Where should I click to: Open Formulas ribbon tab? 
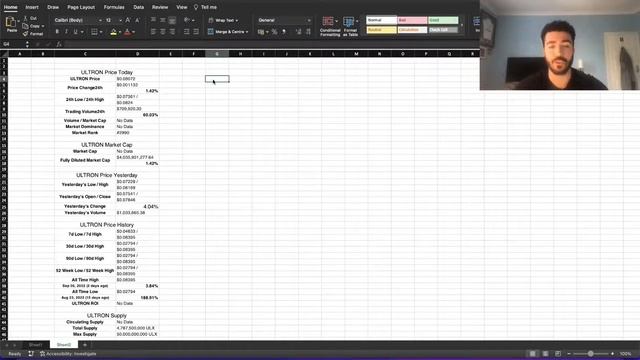114,7
